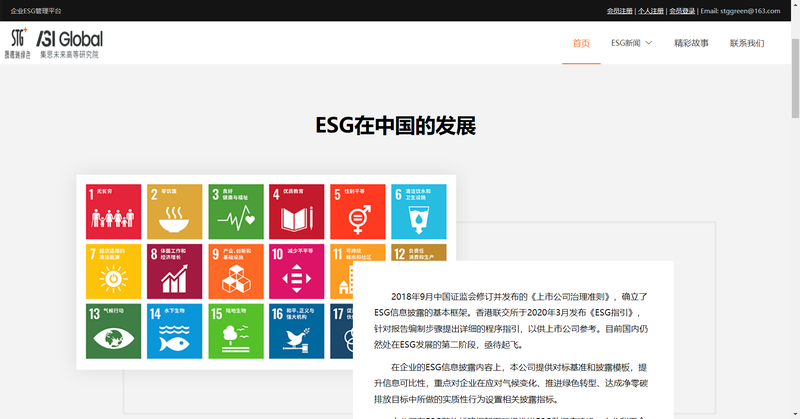
Task: Click the 会员登录 link
Action: 682,11
